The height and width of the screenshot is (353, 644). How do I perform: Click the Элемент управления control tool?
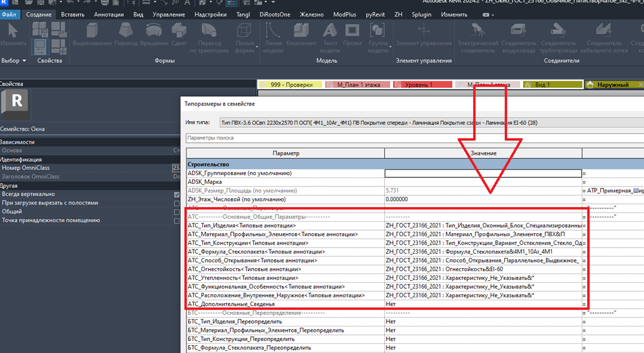coord(423,34)
